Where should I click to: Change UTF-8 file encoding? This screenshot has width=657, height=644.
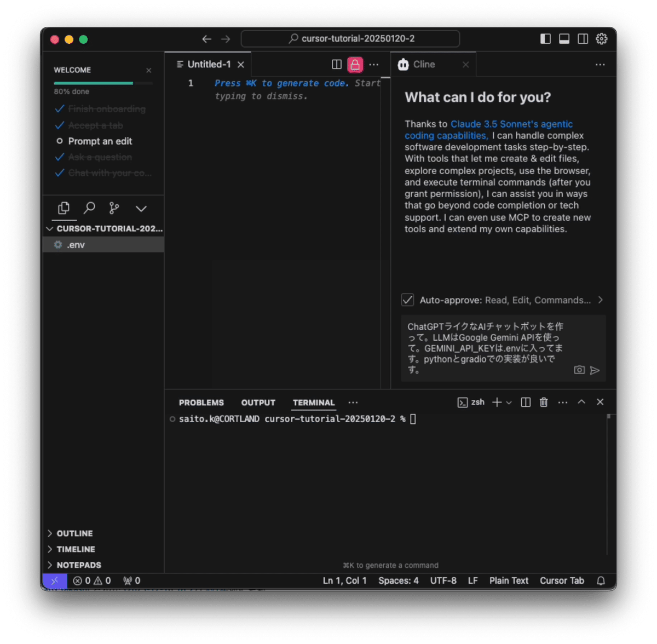443,581
